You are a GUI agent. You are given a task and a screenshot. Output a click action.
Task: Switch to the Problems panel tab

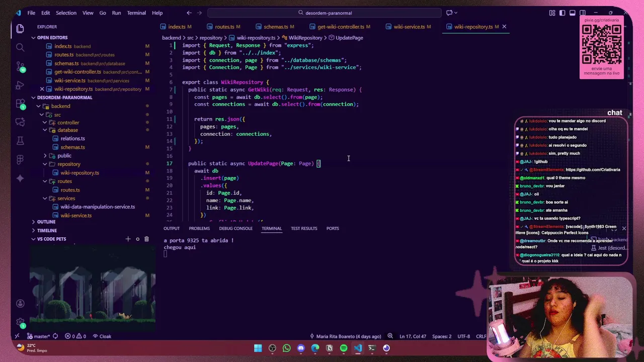[x=199, y=228]
